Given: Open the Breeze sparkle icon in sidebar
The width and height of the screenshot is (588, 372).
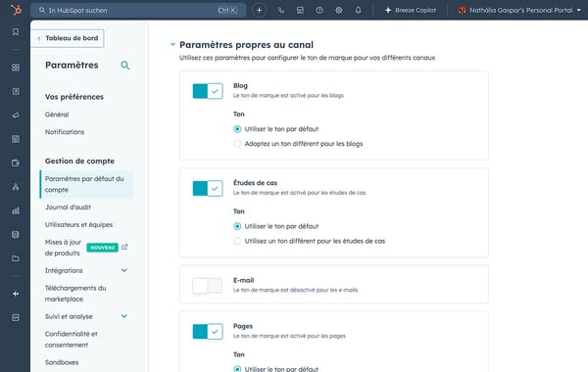Looking at the screenshot, I should [x=16, y=294].
